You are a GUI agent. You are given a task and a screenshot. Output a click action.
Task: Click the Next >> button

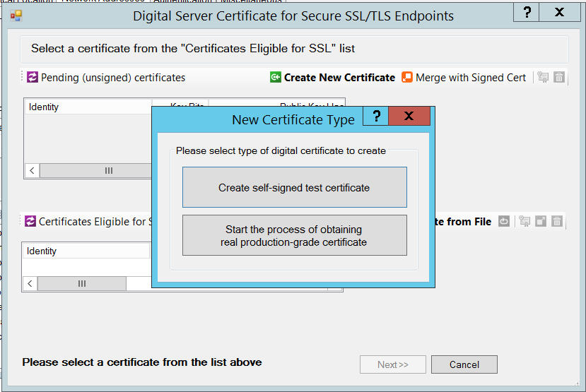tap(393, 364)
